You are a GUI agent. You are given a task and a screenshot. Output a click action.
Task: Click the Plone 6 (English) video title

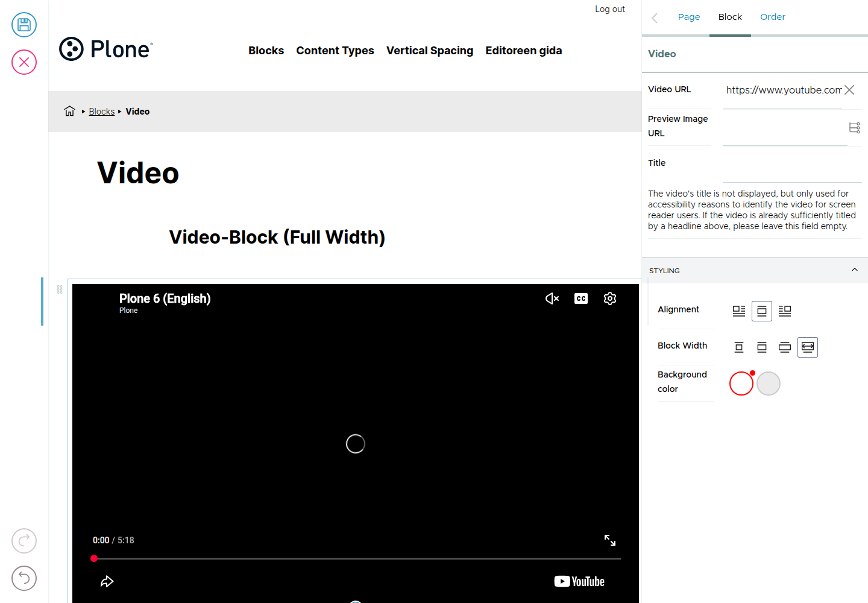coord(165,298)
